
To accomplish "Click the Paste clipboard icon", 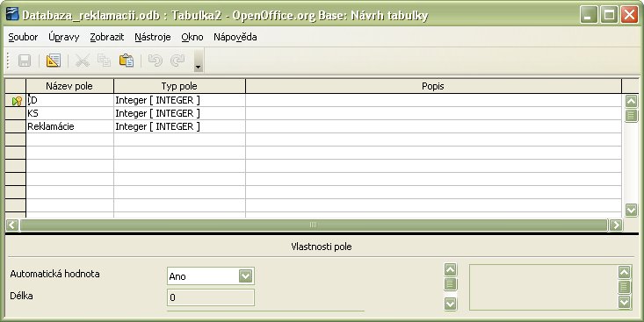I will 127,61.
